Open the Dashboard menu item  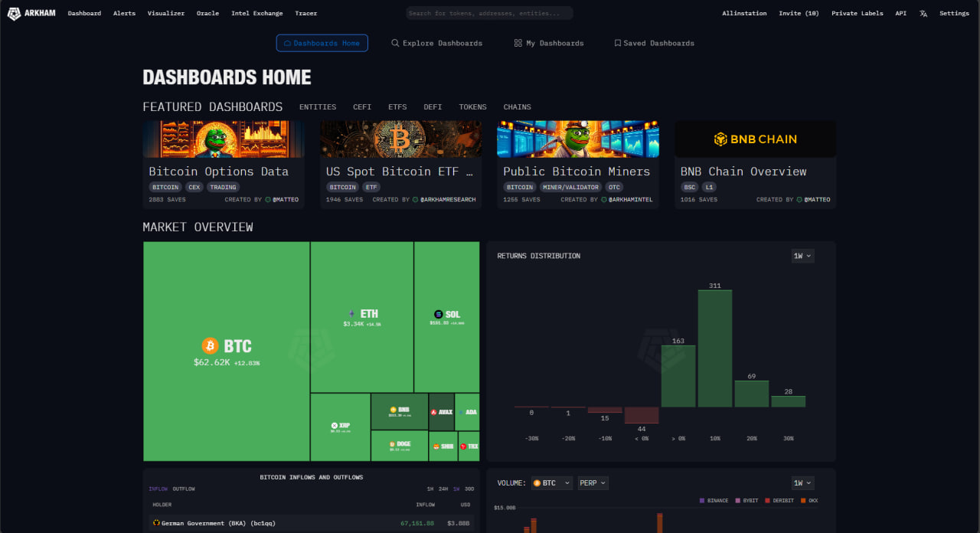(84, 13)
